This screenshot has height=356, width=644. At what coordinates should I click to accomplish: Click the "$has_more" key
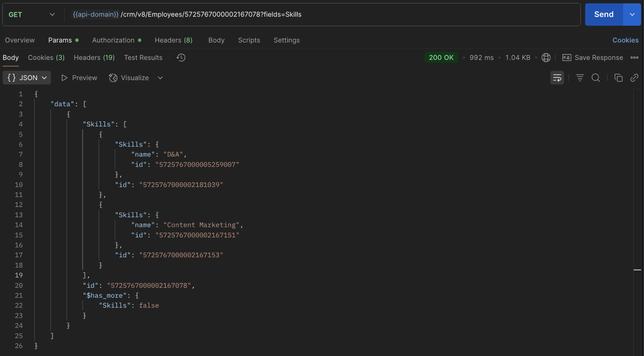point(105,295)
